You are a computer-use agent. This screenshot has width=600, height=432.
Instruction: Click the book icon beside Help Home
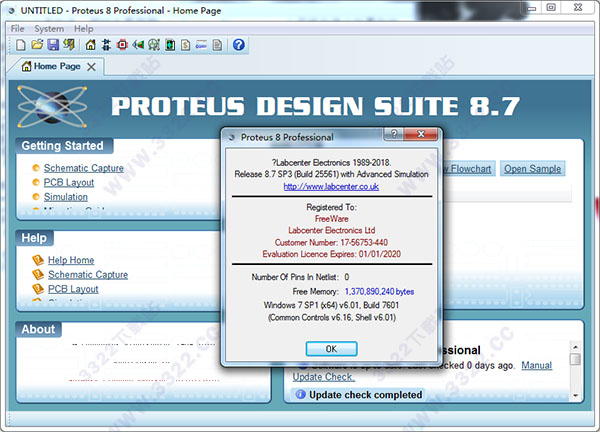(x=38, y=260)
